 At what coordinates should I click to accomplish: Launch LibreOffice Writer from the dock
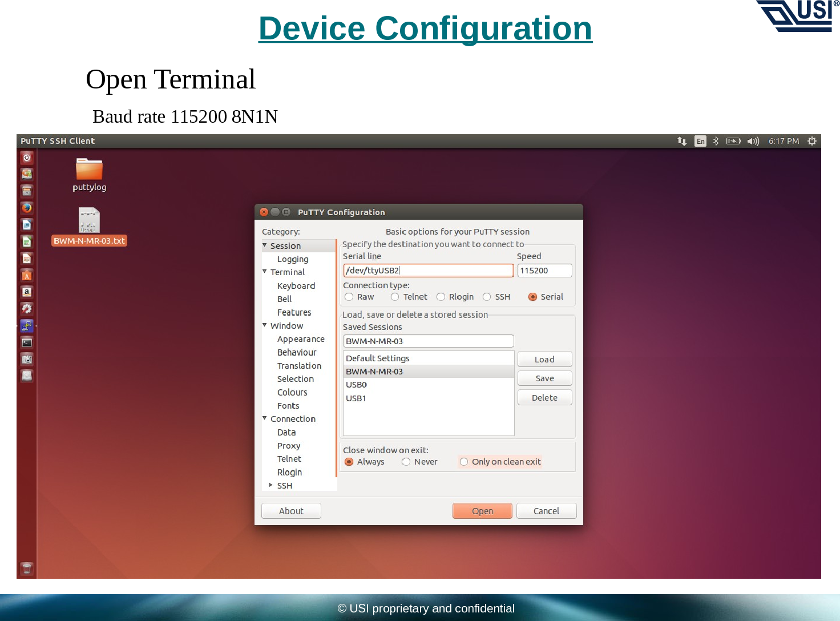[x=27, y=225]
